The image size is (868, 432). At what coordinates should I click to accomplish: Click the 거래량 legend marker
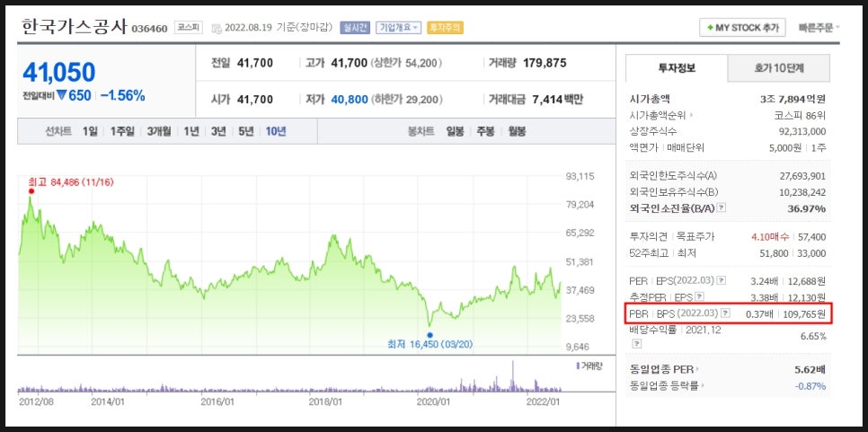click(578, 366)
